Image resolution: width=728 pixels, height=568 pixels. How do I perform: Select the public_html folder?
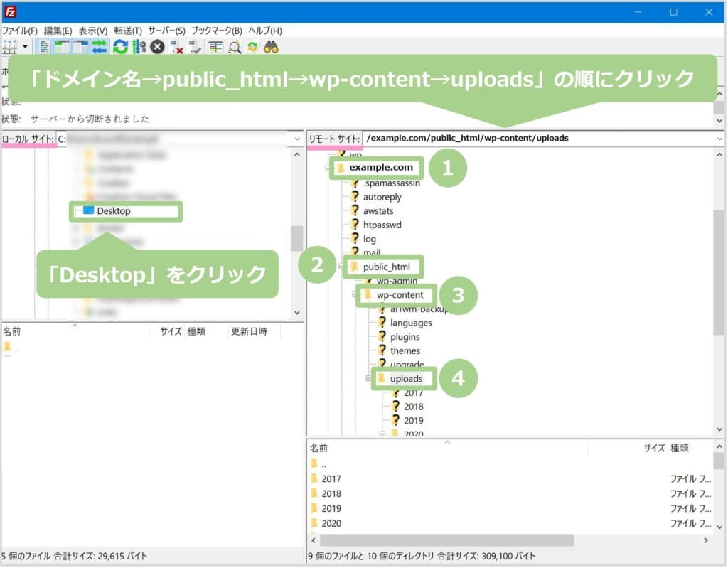click(386, 267)
